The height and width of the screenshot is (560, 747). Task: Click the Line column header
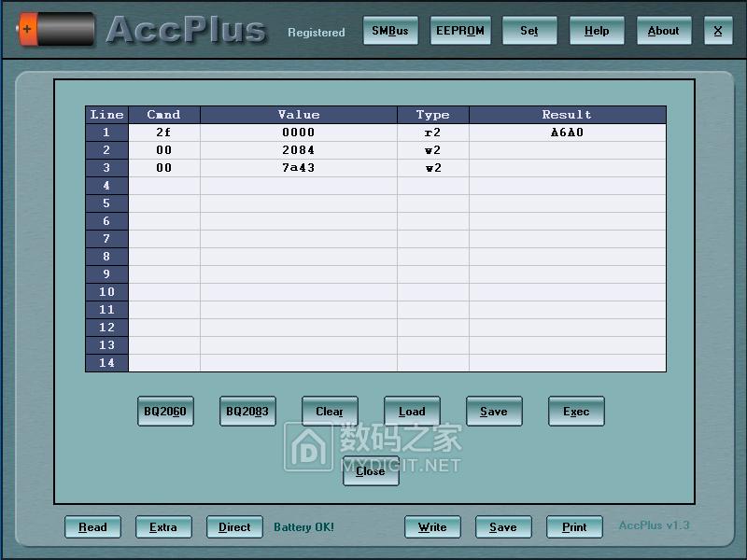point(106,115)
